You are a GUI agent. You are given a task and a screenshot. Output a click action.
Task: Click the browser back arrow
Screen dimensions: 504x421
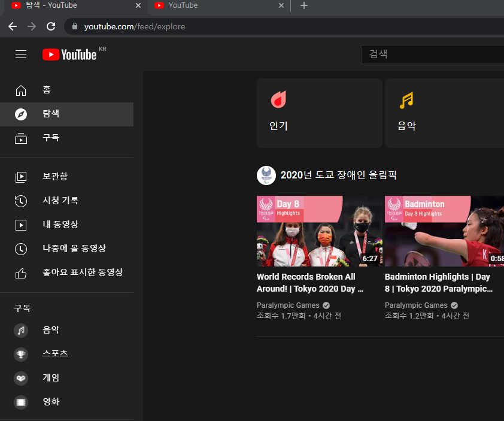click(13, 26)
